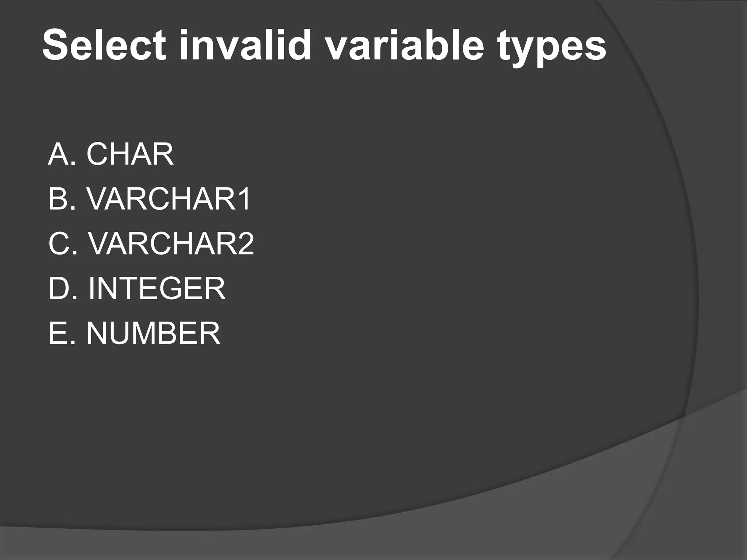Choose the letter "B." answer marker

pyautogui.click(x=62, y=199)
